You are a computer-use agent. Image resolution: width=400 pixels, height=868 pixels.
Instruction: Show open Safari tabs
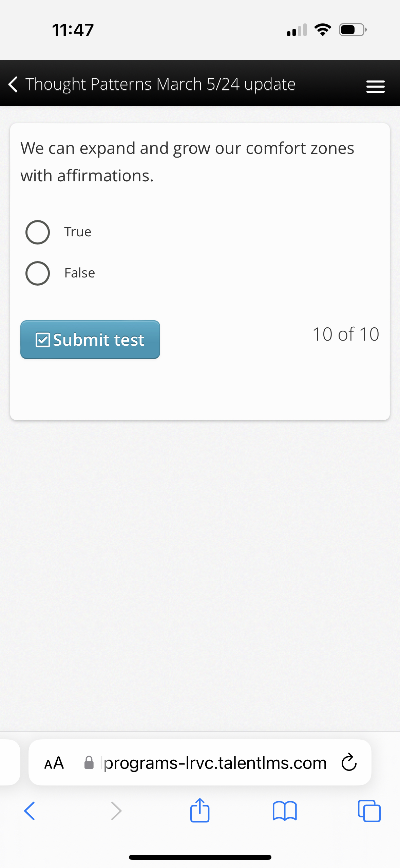pyautogui.click(x=370, y=811)
